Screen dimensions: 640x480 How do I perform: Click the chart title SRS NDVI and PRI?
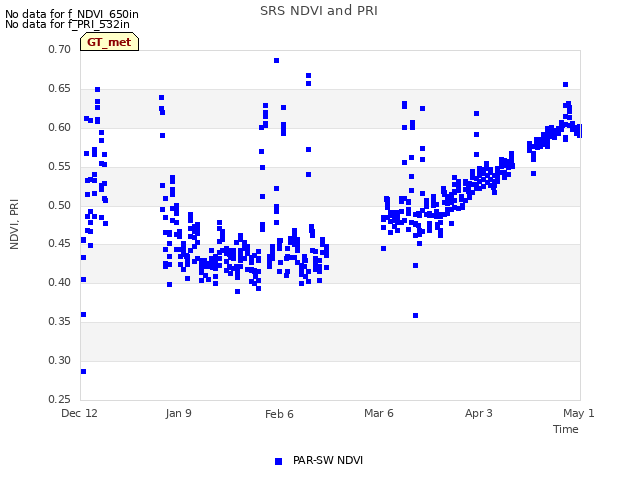coord(319,11)
